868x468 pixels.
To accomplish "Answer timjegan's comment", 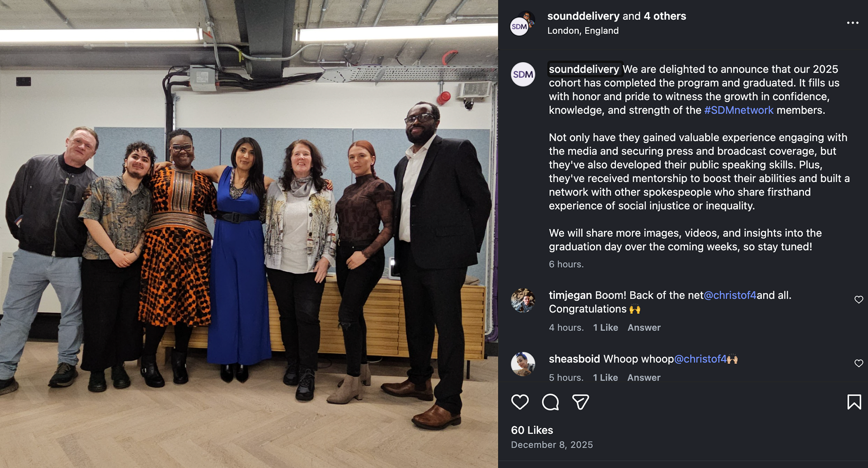I will [x=644, y=327].
